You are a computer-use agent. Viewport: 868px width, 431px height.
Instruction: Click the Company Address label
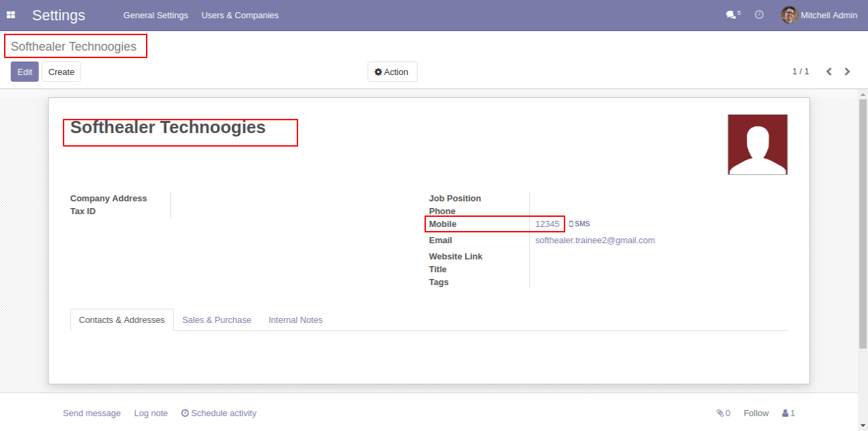[x=108, y=199]
